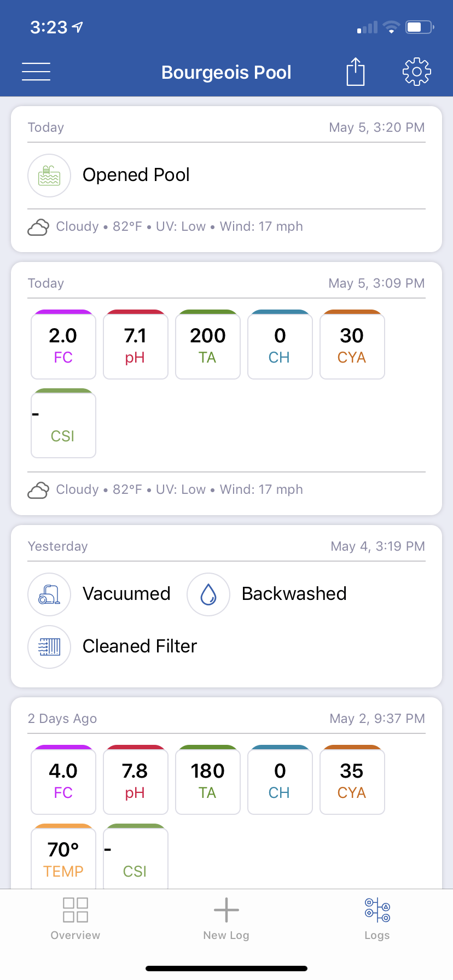Open settings gear icon

(x=417, y=72)
